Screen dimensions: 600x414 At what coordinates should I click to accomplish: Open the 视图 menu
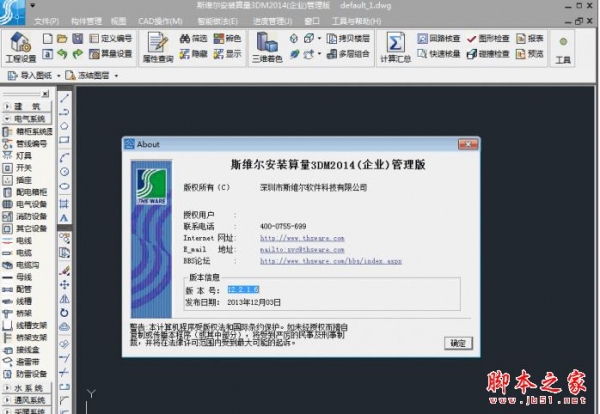click(118, 21)
